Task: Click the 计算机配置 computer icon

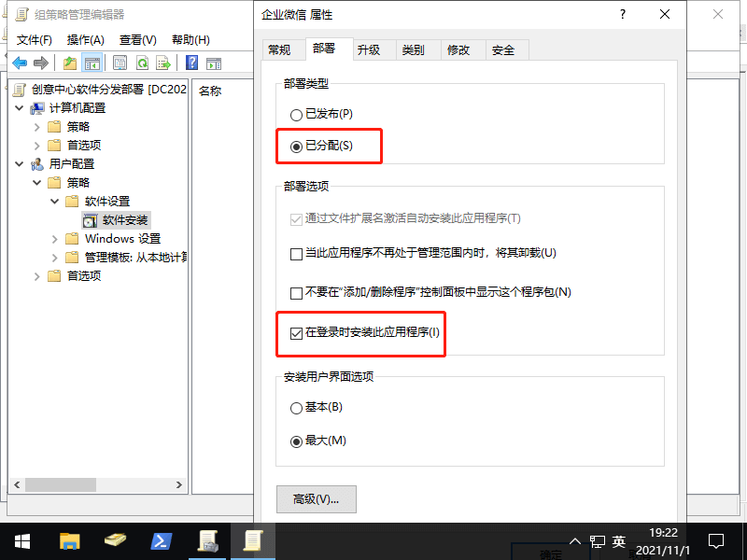Action: (x=37, y=108)
